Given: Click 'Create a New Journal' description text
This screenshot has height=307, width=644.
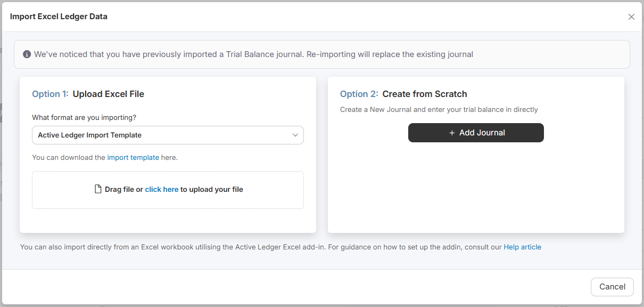Looking at the screenshot, I should pos(439,110).
